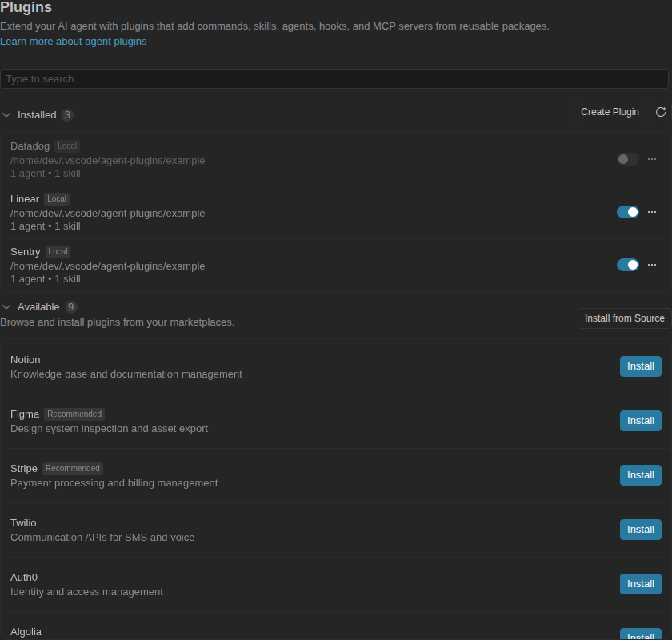Click the Available count badge 9
672x640 pixels.
pyautogui.click(x=70, y=307)
